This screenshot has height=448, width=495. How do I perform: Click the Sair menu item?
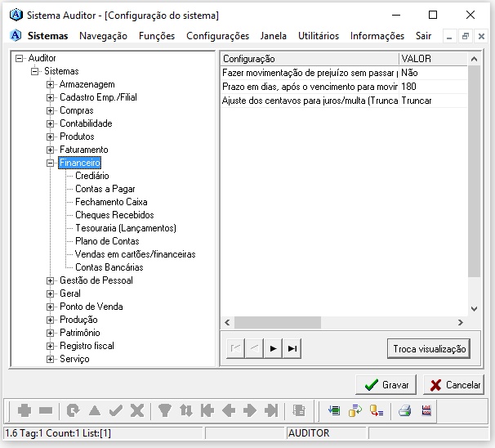423,36
